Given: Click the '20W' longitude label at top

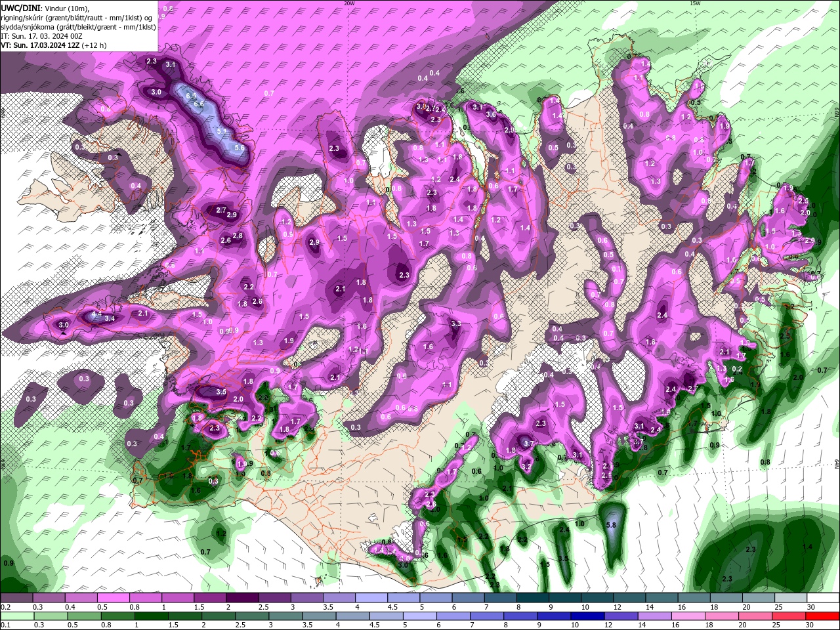Looking at the screenshot, I should click(x=349, y=3).
